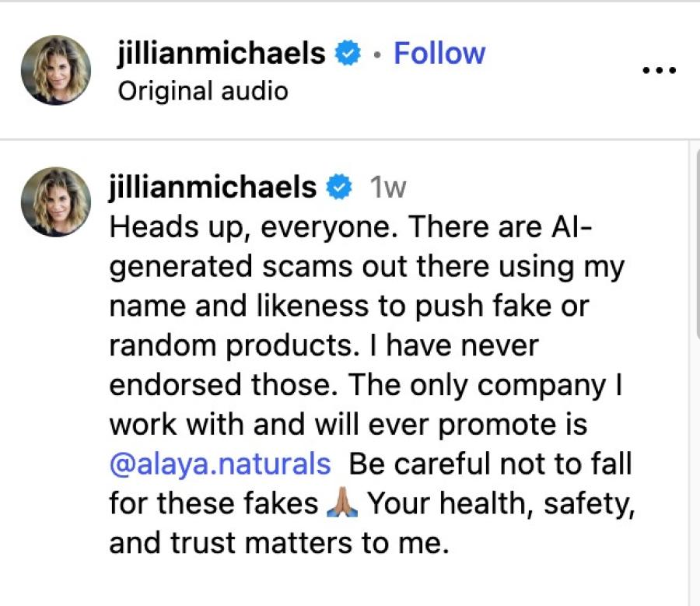Viewport: 700px width, 606px height.
Task: Click the jillianmichaels username above the caption
Action: [x=213, y=187]
